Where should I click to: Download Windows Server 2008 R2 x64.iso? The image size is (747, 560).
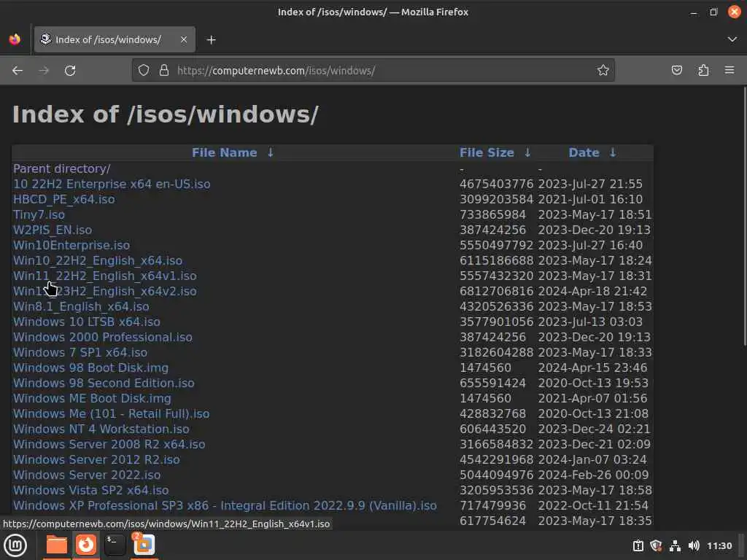(x=109, y=444)
